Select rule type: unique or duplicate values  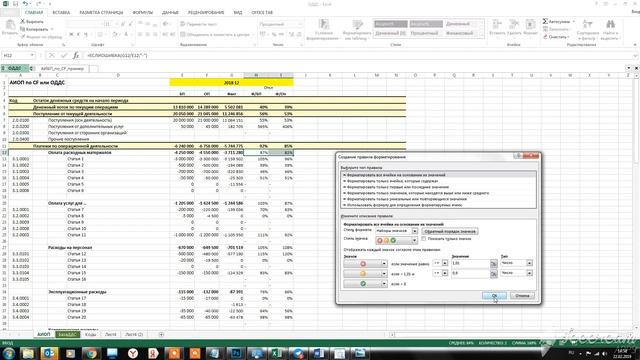point(438,199)
